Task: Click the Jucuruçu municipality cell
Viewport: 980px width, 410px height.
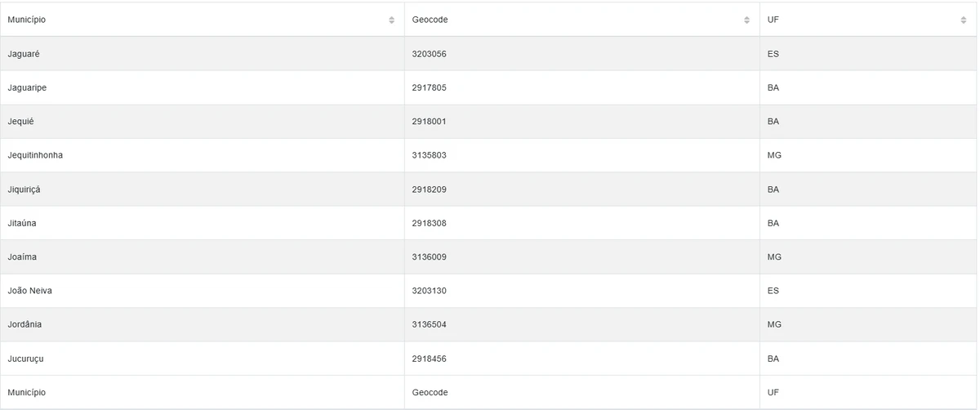Action: coord(24,359)
